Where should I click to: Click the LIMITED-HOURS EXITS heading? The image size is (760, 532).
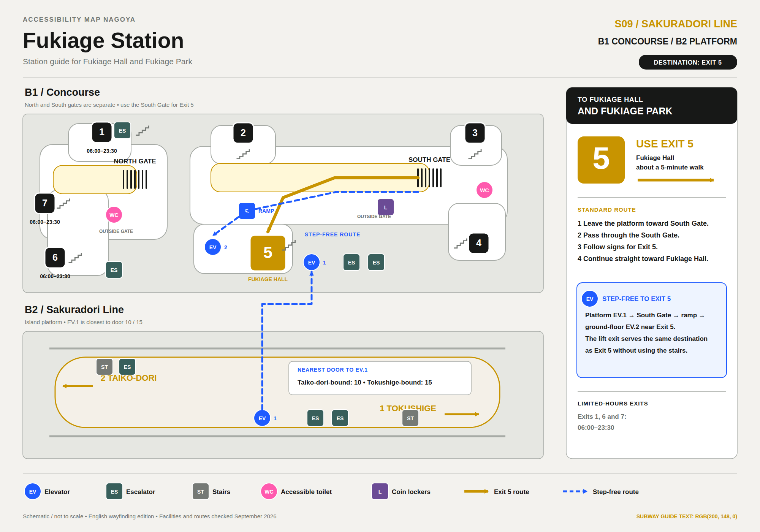[613, 404]
